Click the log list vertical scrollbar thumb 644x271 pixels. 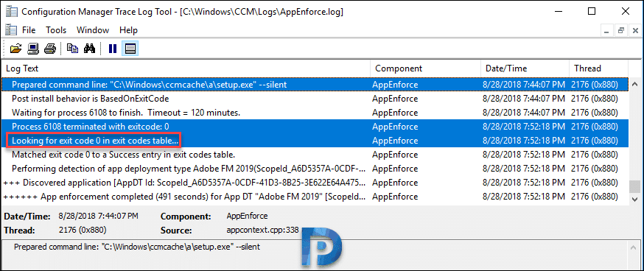634,186
